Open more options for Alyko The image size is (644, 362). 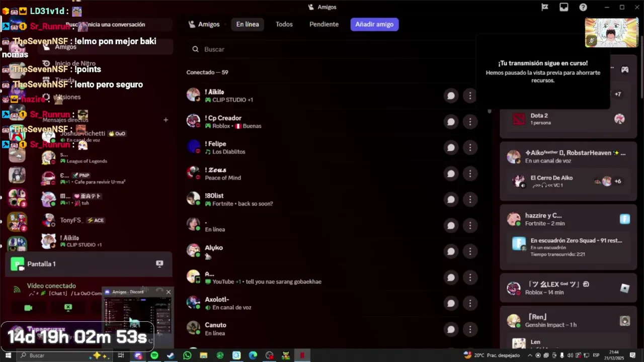pos(470,251)
